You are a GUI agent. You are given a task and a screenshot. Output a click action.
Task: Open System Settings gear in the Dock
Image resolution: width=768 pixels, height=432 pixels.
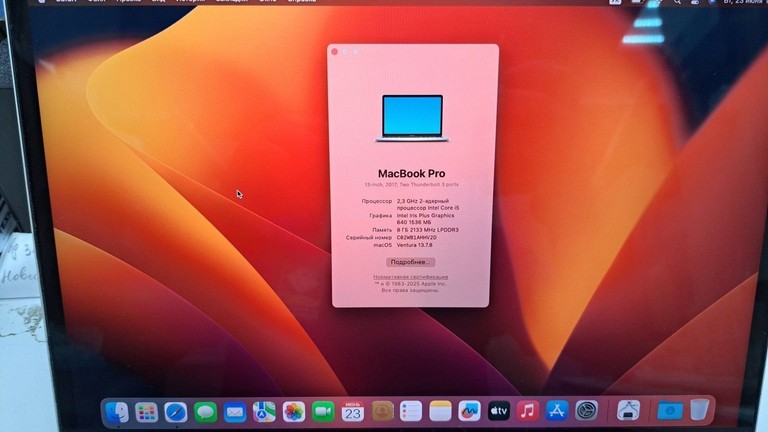[586, 411]
